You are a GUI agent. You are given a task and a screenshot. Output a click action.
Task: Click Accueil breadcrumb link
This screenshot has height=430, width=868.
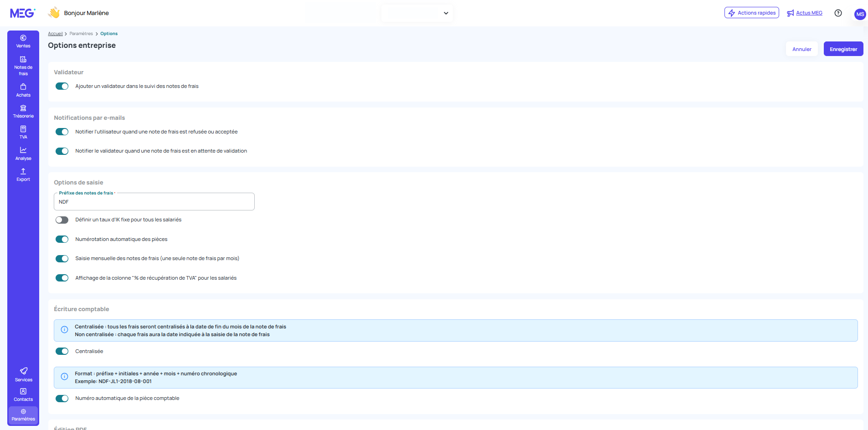(55, 34)
